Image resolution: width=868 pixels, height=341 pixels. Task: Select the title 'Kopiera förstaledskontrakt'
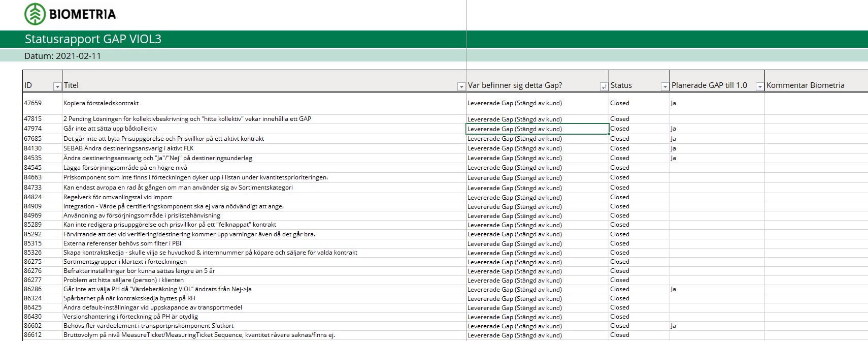101,103
